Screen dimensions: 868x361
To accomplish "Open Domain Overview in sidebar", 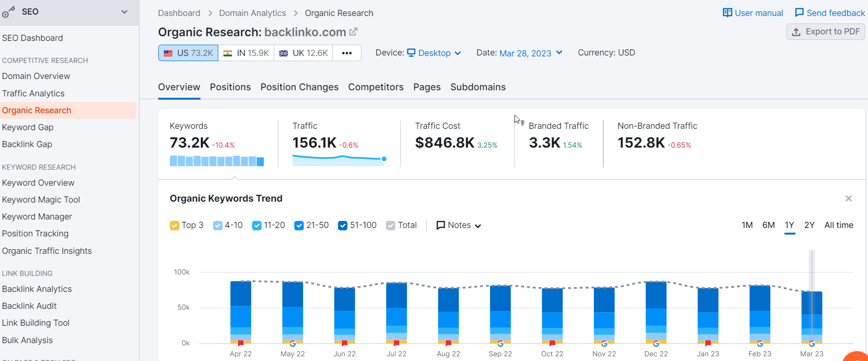I will [36, 76].
